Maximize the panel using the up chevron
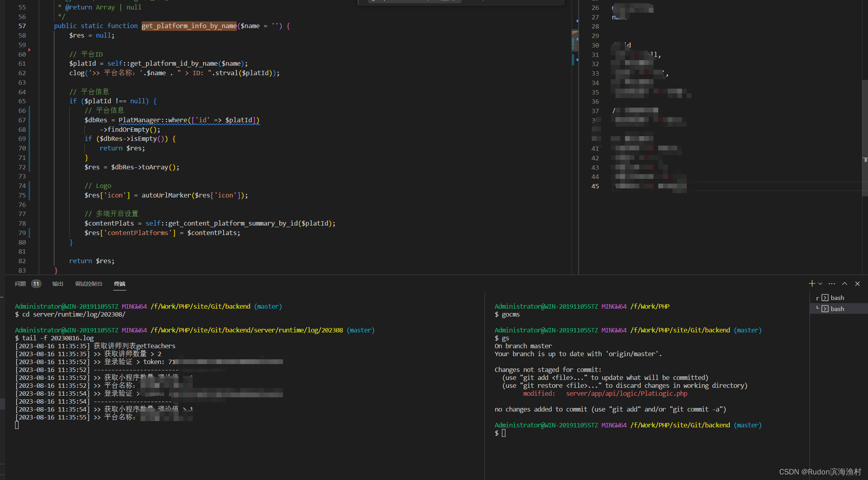This screenshot has height=480, width=868. point(845,284)
